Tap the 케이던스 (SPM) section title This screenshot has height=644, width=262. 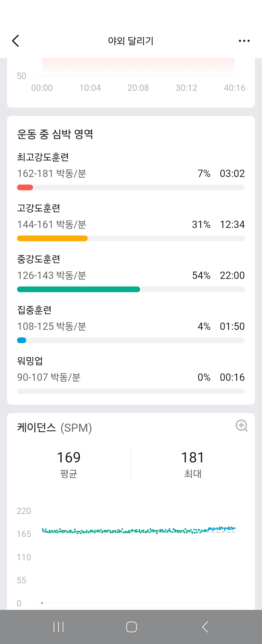click(54, 428)
